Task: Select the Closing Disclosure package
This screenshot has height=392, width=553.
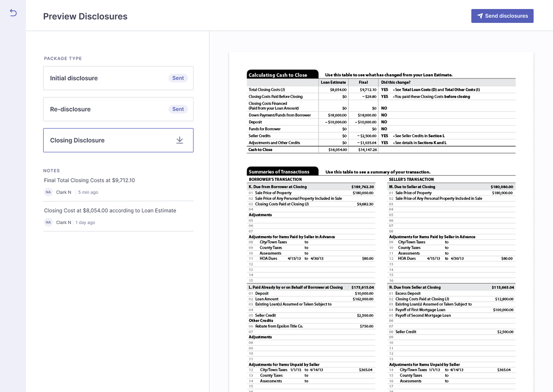Action: (x=118, y=140)
